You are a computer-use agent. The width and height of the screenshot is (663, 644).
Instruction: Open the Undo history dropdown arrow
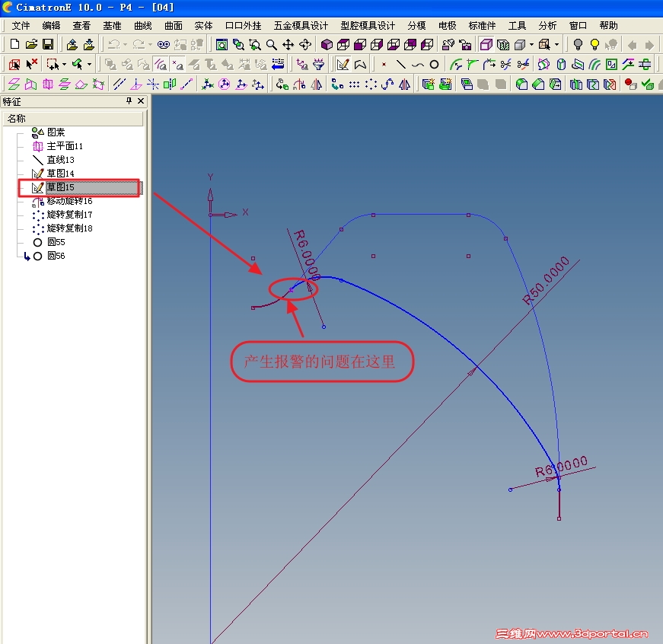pos(125,44)
